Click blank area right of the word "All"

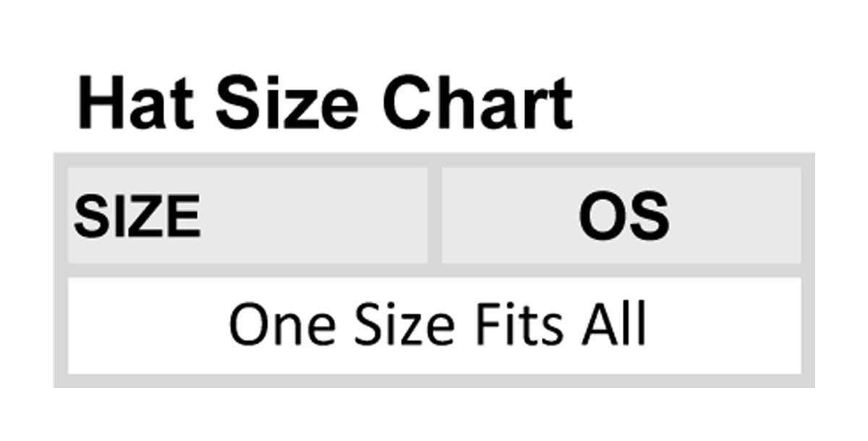pyautogui.click(x=723, y=325)
